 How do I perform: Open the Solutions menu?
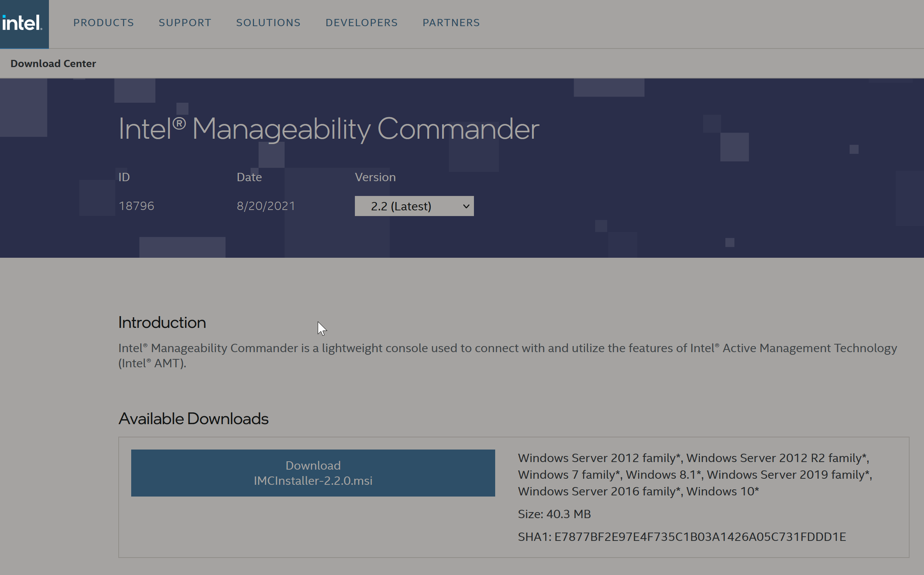tap(268, 23)
